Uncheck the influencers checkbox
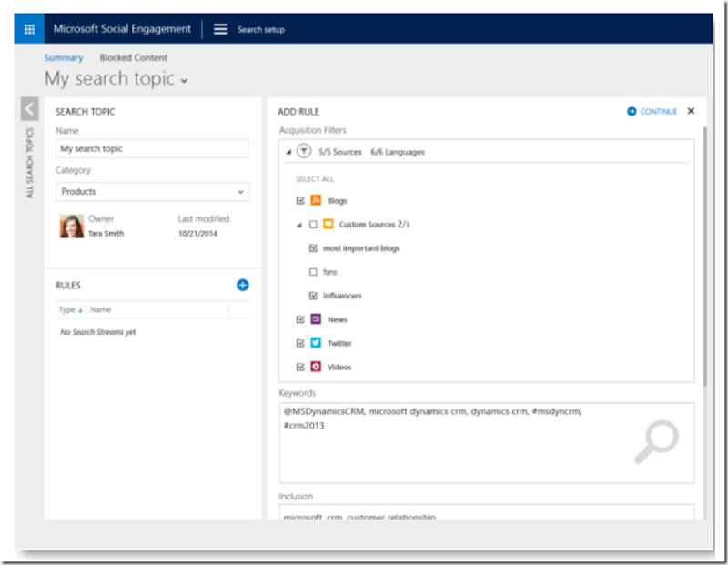The image size is (728, 565). [313, 296]
